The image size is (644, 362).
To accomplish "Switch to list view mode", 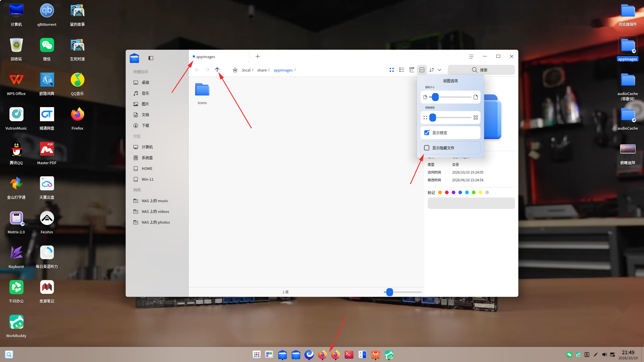I will tap(401, 70).
